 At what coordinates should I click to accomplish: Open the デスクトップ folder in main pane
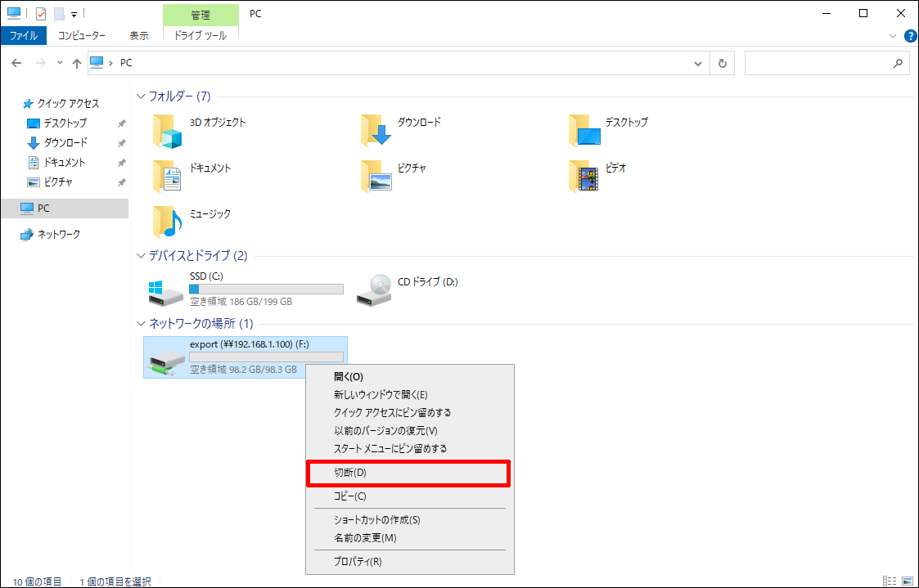584,131
